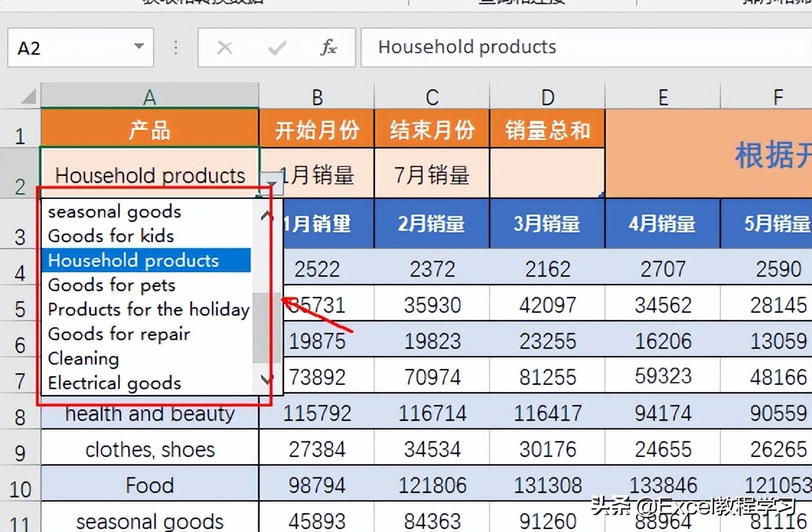Click the health and beauty cell
Image resolution: width=812 pixels, height=532 pixels.
click(x=150, y=413)
